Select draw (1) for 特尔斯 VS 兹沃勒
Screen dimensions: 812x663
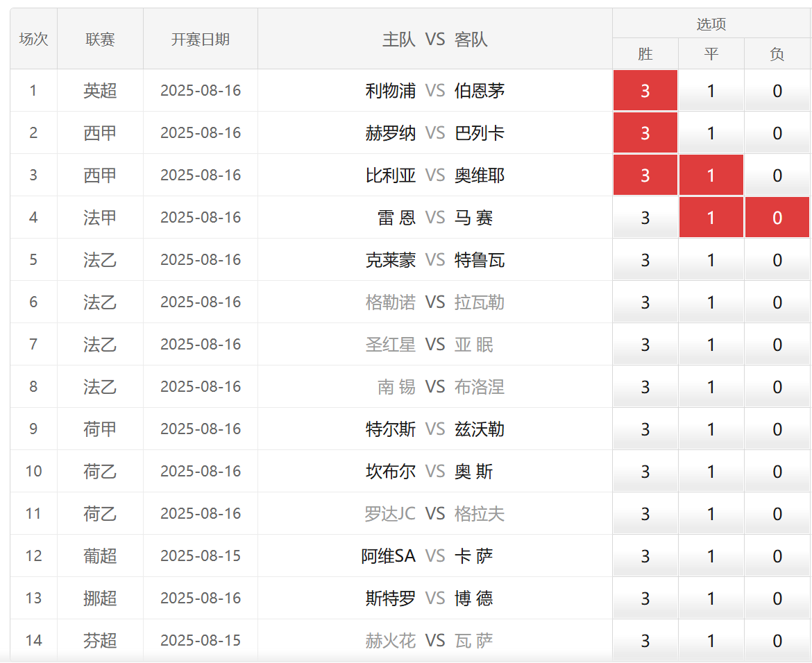(711, 429)
